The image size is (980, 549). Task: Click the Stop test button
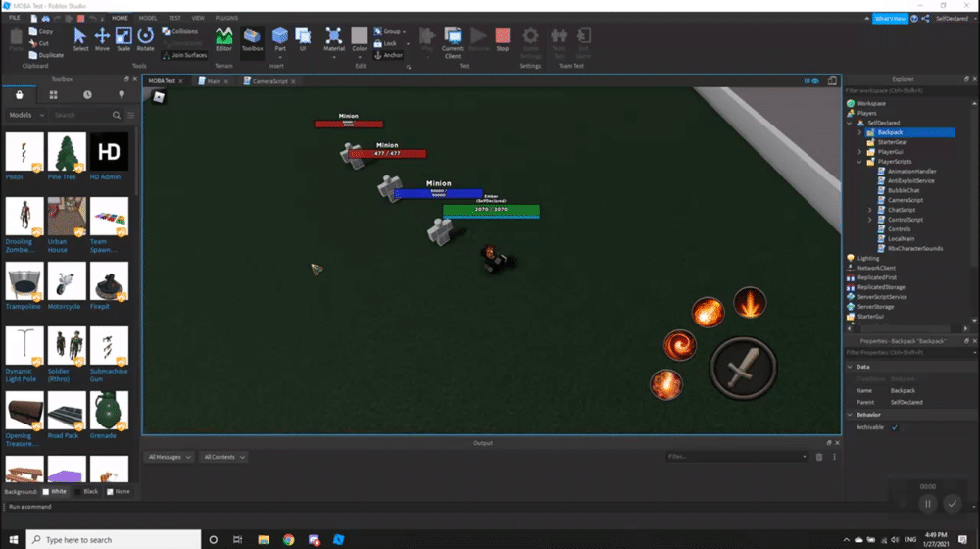(503, 39)
